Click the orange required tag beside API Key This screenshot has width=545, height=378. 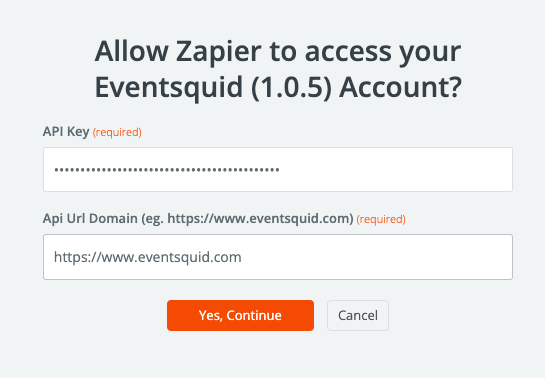(117, 132)
